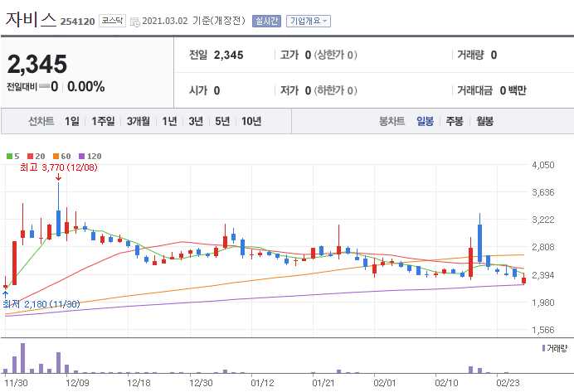Switch to 월봉 monthly candle chart
Viewport: 574px width, 392px height.
pos(484,121)
